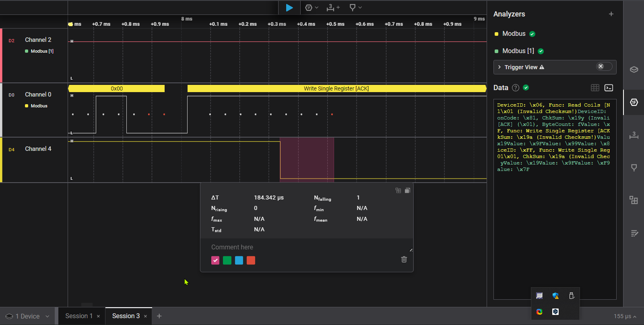Open the Device Settings sidebar panel
644x325 pixels.
634,70
